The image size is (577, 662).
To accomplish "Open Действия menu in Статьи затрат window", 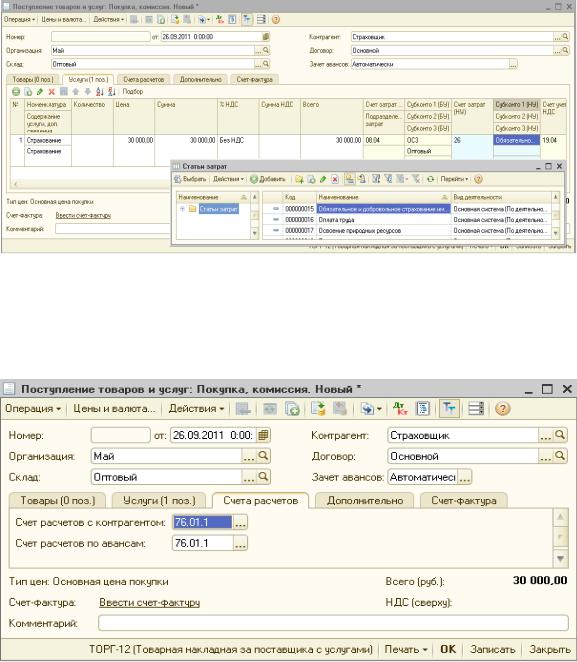I will click(228, 179).
